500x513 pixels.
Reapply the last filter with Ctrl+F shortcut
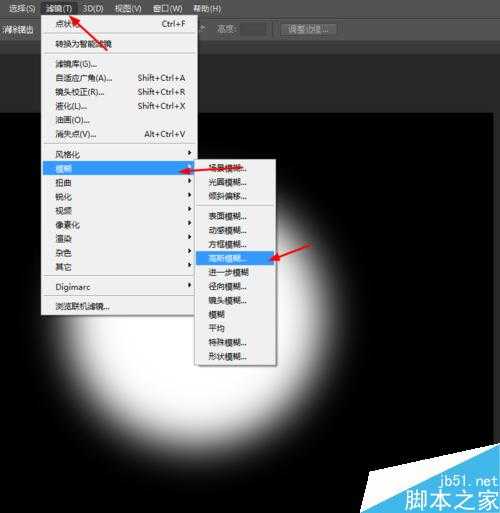click(119, 24)
